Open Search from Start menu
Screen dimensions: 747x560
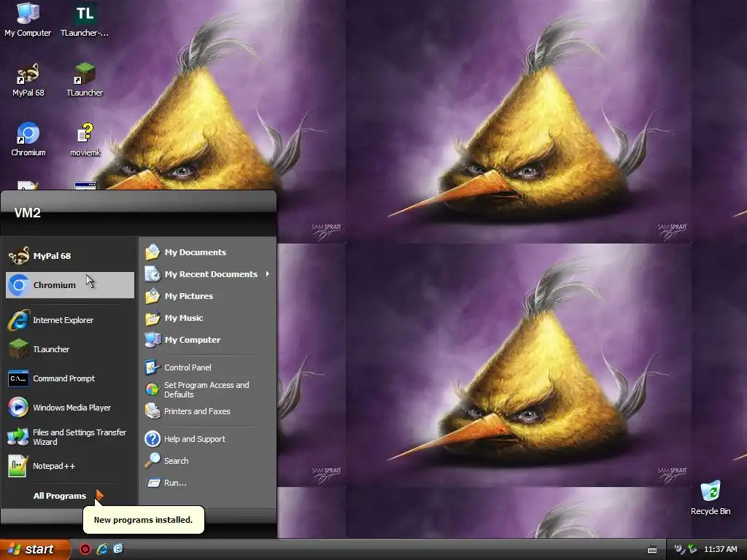(x=208, y=461)
